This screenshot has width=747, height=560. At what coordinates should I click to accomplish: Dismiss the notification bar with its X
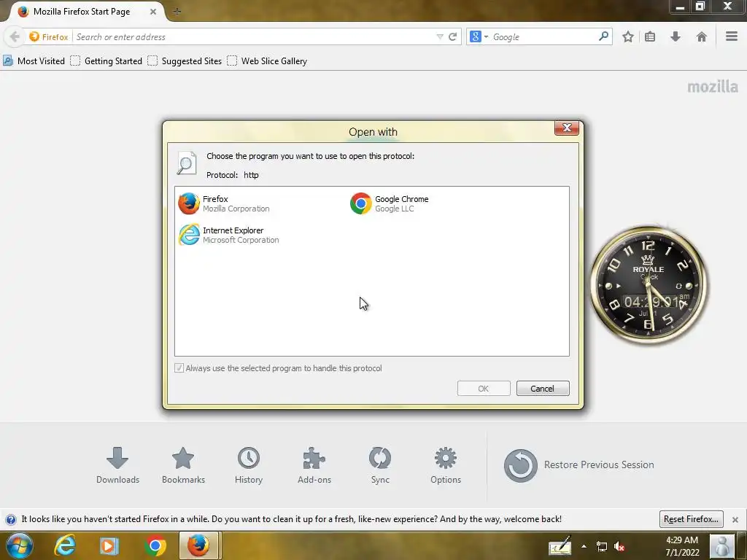[735, 519]
